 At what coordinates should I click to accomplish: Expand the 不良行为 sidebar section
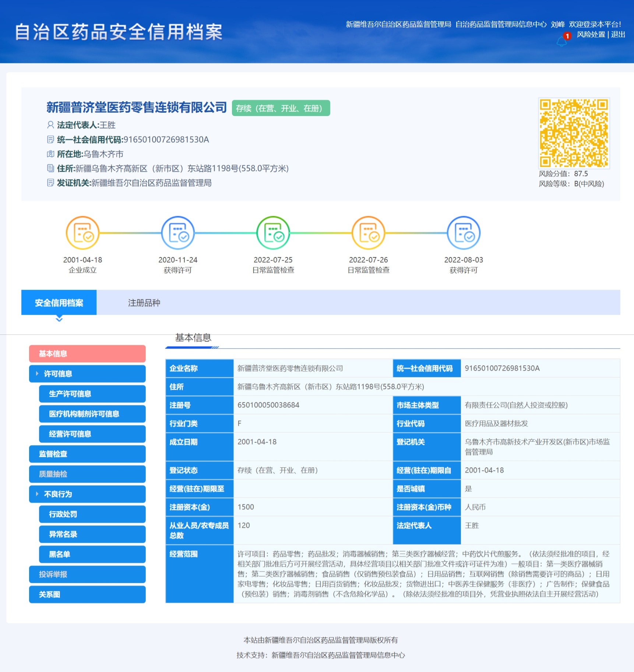[x=87, y=494]
